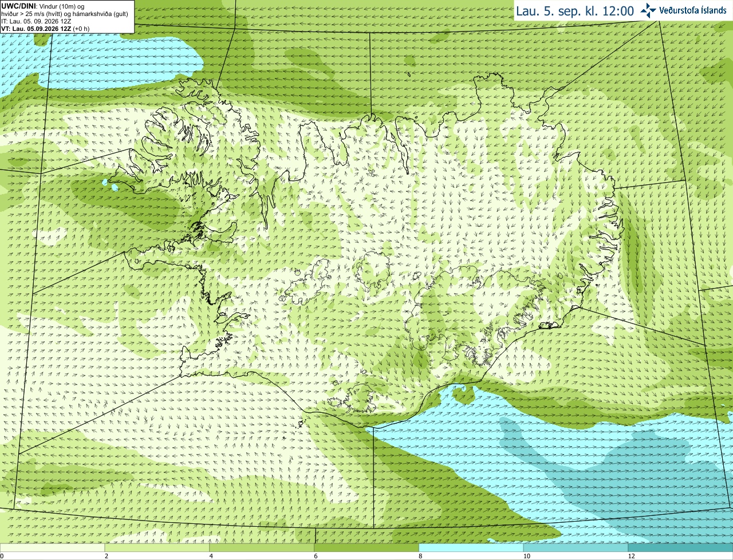Pick the 2–4 m/s light green swatch
Screen dimensions: 733x560
click(x=157, y=547)
